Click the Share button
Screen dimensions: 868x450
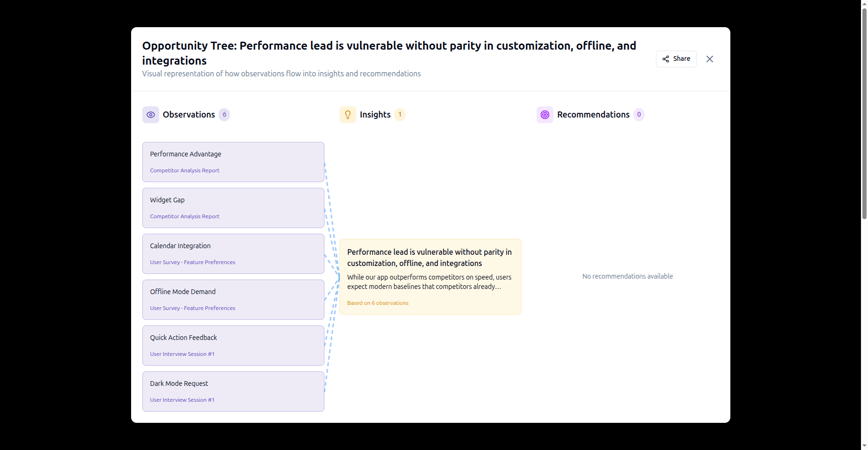pos(676,59)
